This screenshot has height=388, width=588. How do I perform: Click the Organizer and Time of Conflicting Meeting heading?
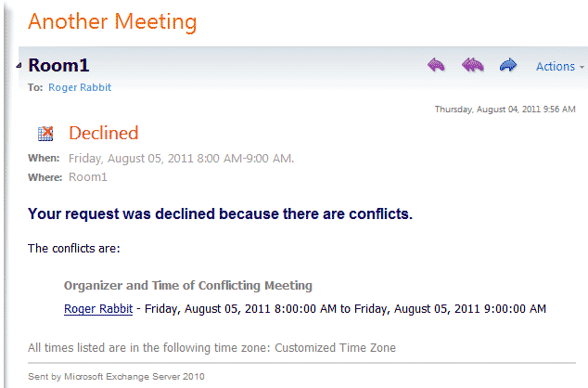coord(188,286)
